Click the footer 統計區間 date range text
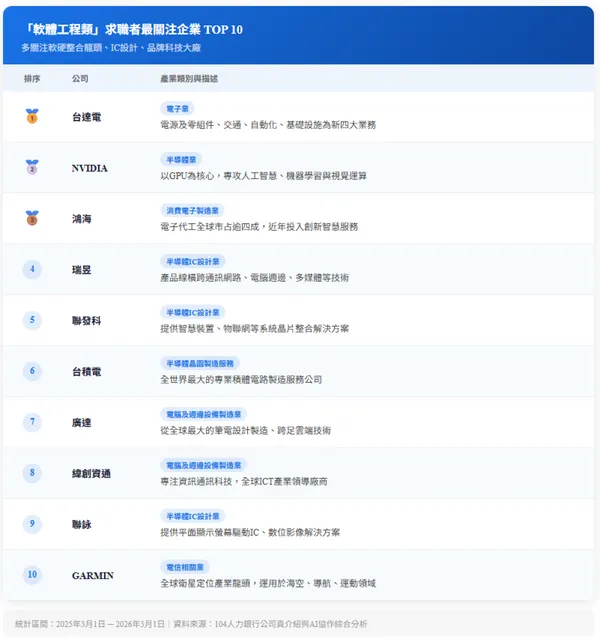The image size is (600, 639). click(90, 624)
